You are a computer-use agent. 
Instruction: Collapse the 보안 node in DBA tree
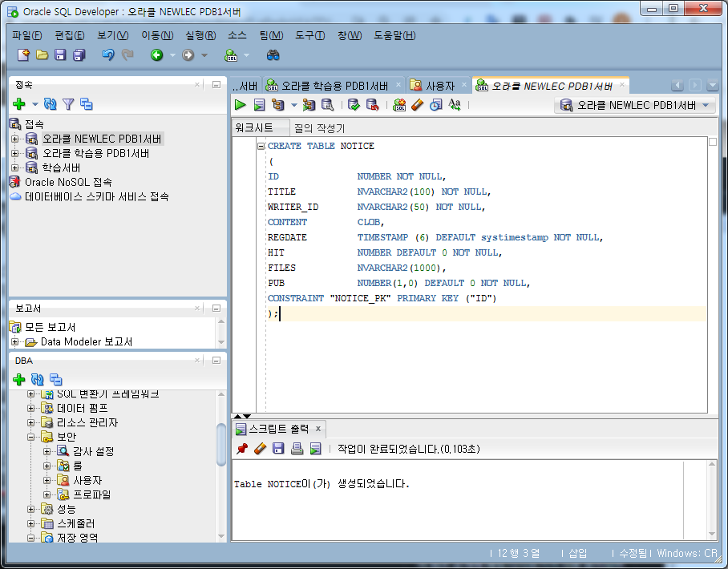[30, 437]
